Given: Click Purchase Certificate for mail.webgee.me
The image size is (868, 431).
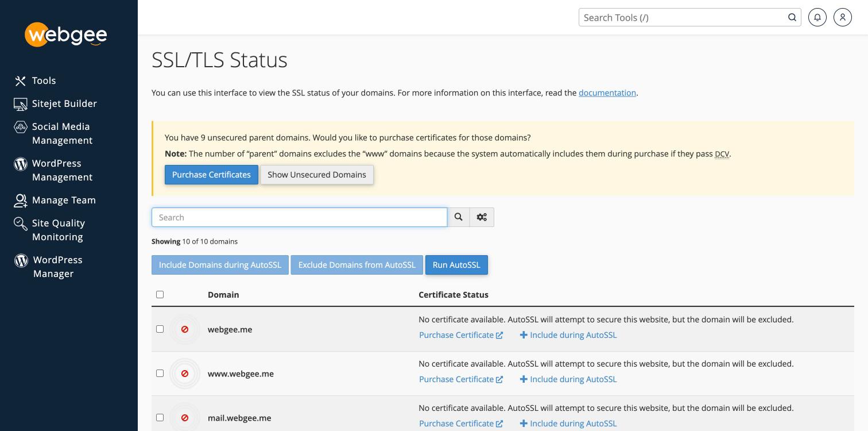Looking at the screenshot, I should pos(461,424).
